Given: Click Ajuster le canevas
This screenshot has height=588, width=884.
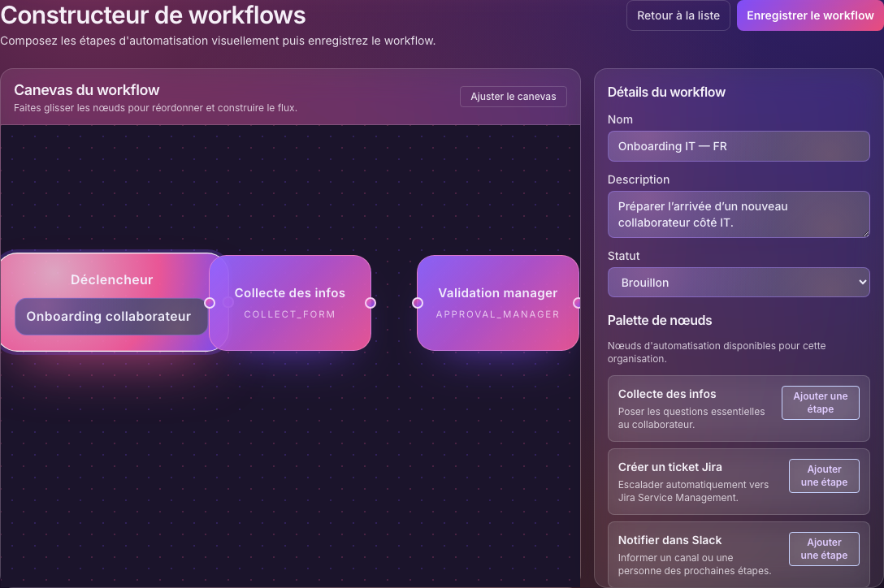Looking at the screenshot, I should (513, 96).
